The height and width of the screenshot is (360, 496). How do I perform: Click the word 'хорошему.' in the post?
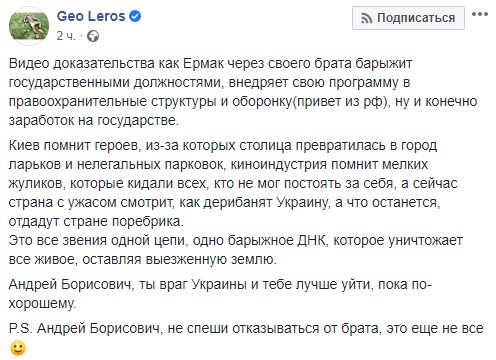tap(42, 303)
